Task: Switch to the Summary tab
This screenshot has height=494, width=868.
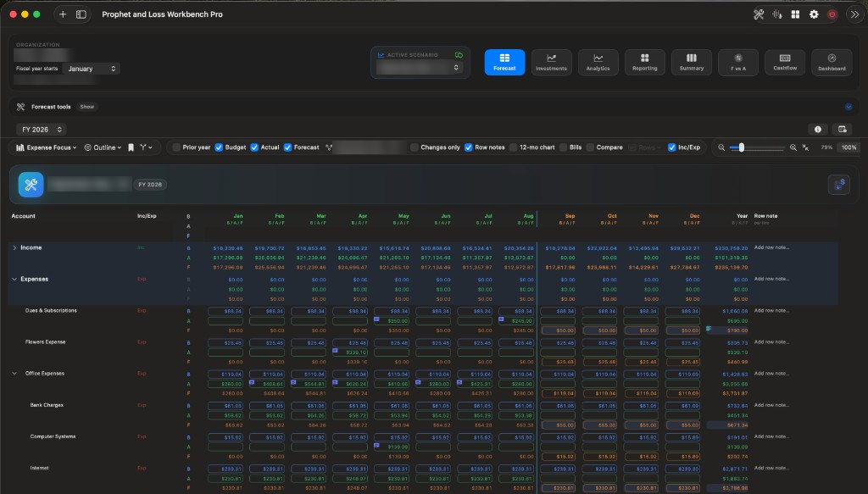Action: point(692,62)
